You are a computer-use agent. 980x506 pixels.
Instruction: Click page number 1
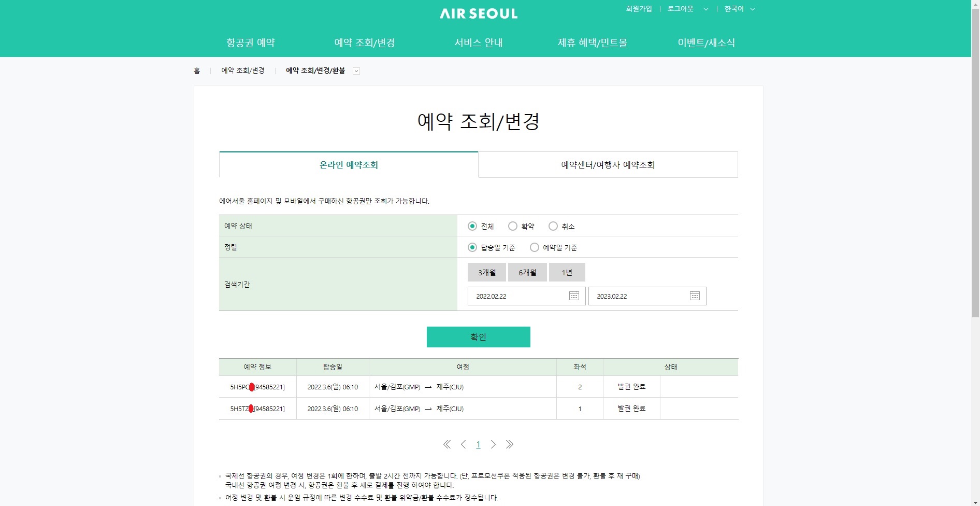478,444
